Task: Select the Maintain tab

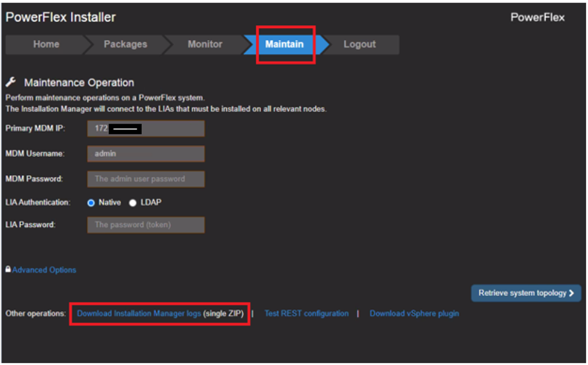Action: pyautogui.click(x=284, y=44)
